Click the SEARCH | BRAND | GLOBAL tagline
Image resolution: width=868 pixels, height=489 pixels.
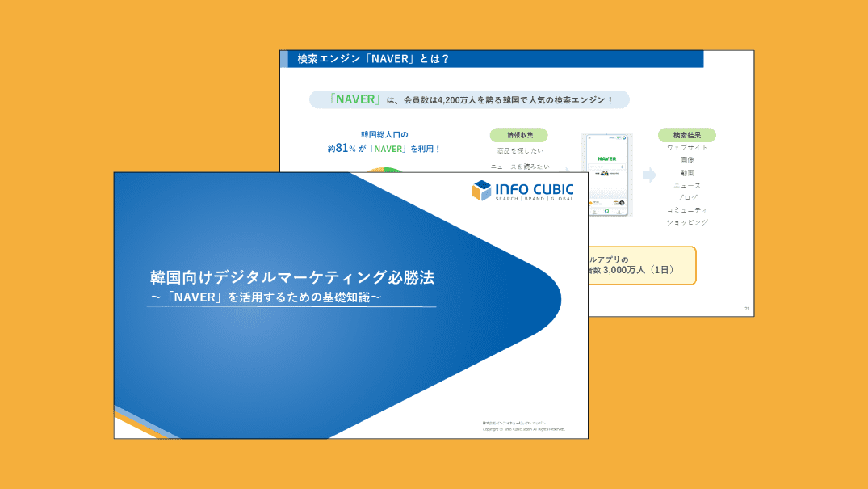click(x=535, y=199)
